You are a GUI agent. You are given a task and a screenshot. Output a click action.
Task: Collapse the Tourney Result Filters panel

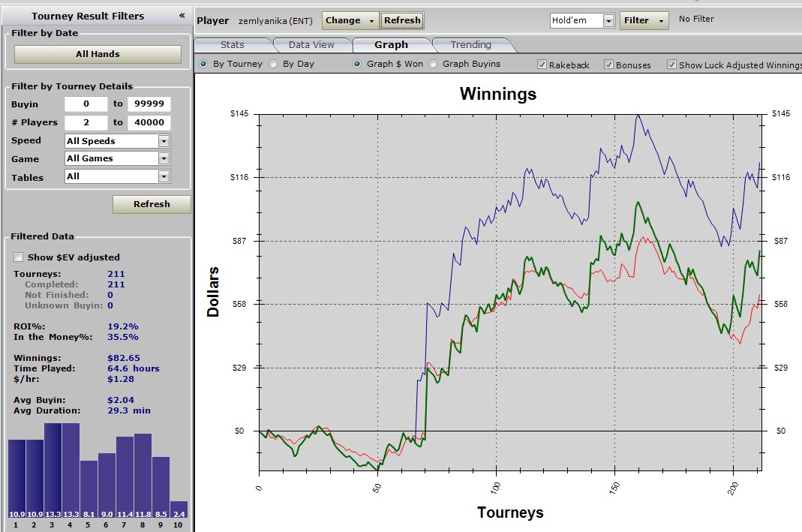coord(182,16)
